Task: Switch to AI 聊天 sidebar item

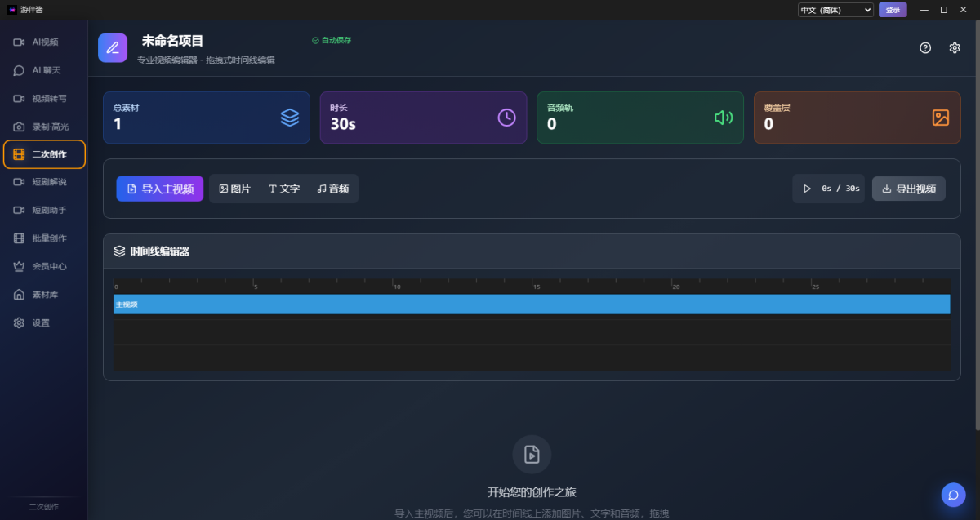Action: point(44,70)
